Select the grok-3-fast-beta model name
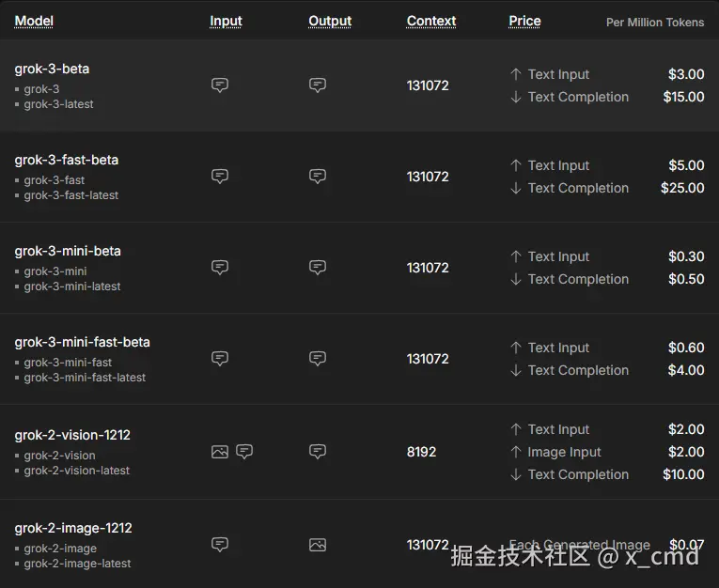 tap(67, 160)
